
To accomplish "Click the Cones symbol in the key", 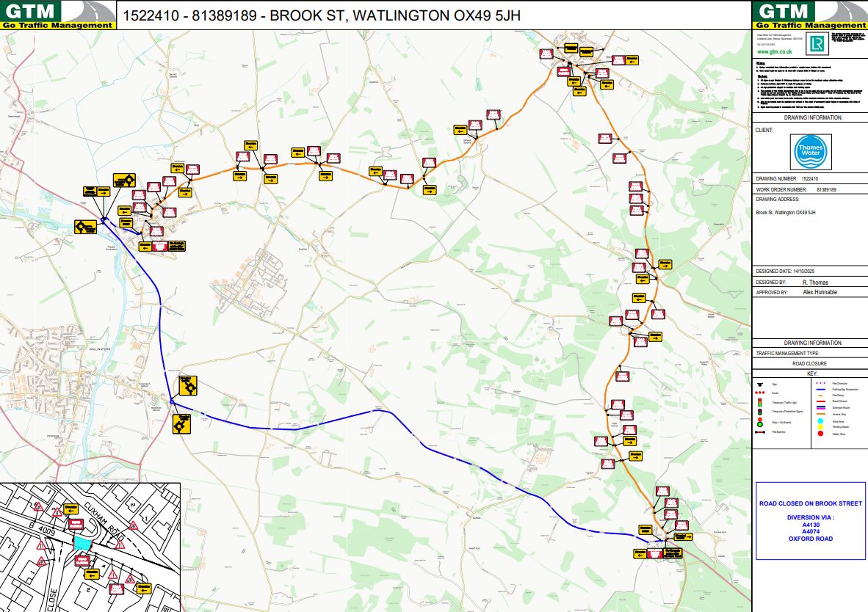I will point(759,393).
